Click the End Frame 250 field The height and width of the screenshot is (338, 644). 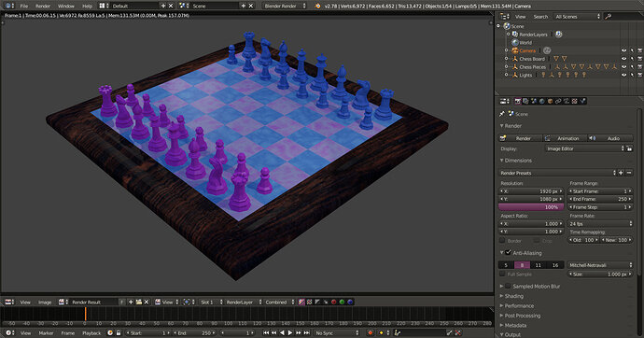point(600,199)
